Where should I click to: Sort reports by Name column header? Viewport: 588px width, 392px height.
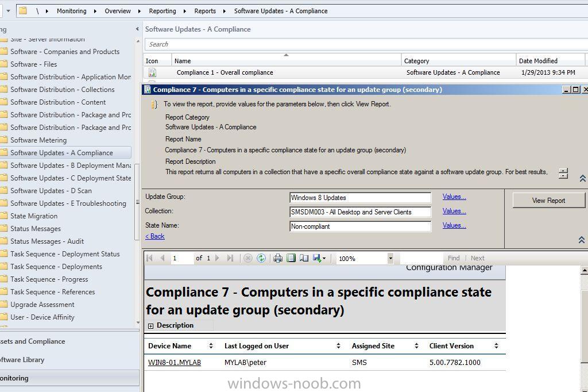point(287,61)
